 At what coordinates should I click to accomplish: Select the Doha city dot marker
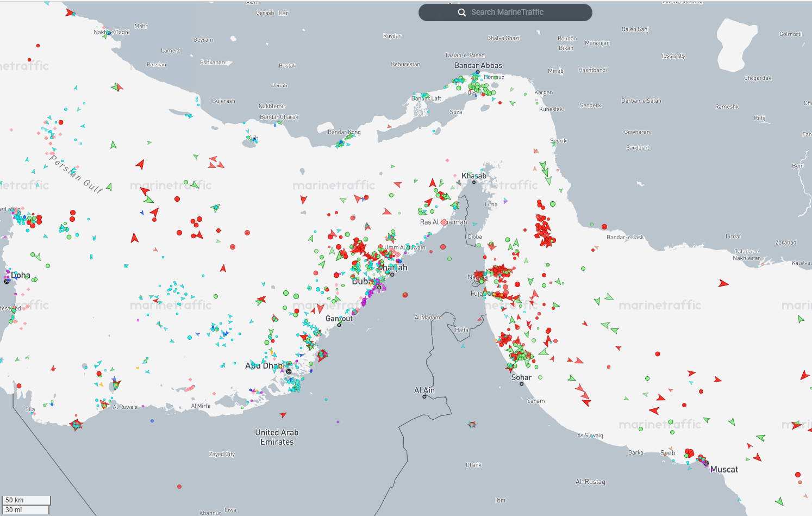click(x=7, y=281)
